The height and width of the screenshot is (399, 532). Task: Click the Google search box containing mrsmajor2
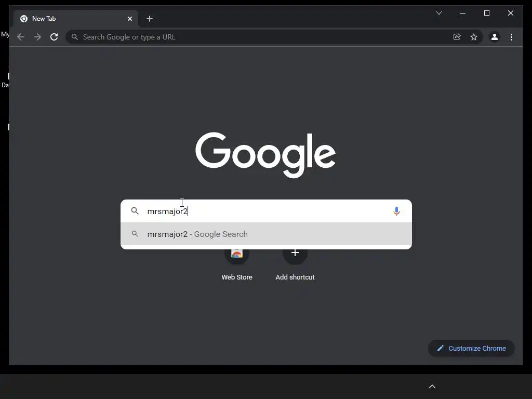pyautogui.click(x=267, y=211)
